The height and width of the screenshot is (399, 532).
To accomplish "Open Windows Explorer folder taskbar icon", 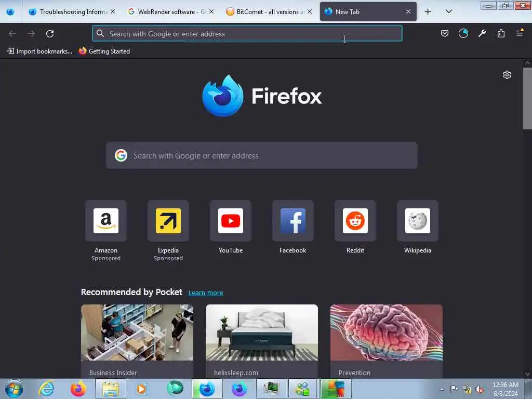I will pyautogui.click(x=111, y=389).
